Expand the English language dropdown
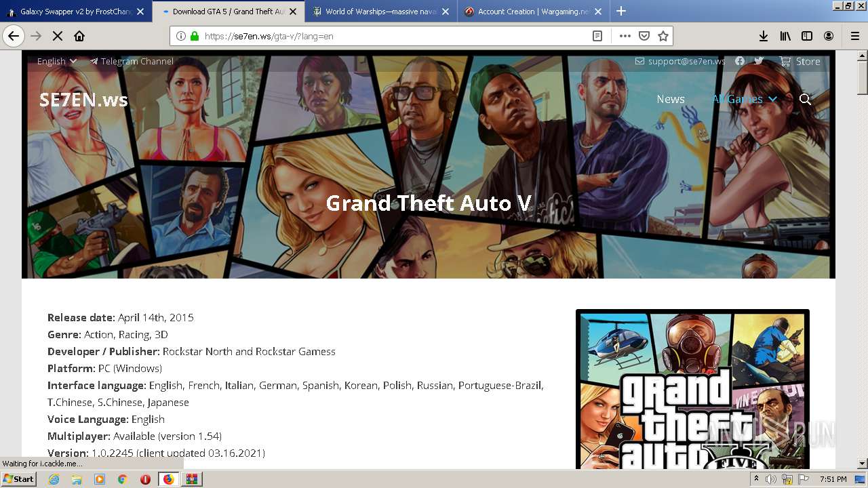868x488 pixels. 57,61
